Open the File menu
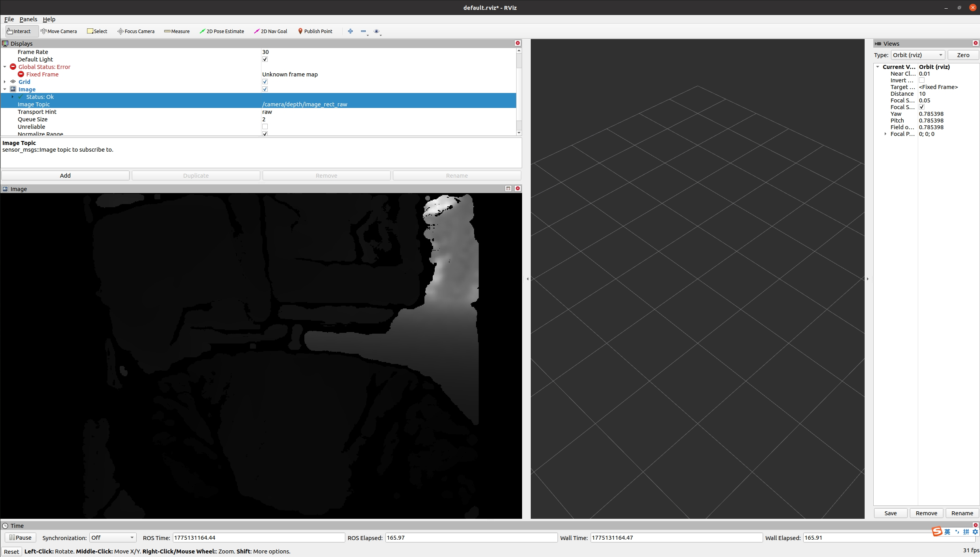This screenshot has height=557, width=980. tap(9, 19)
